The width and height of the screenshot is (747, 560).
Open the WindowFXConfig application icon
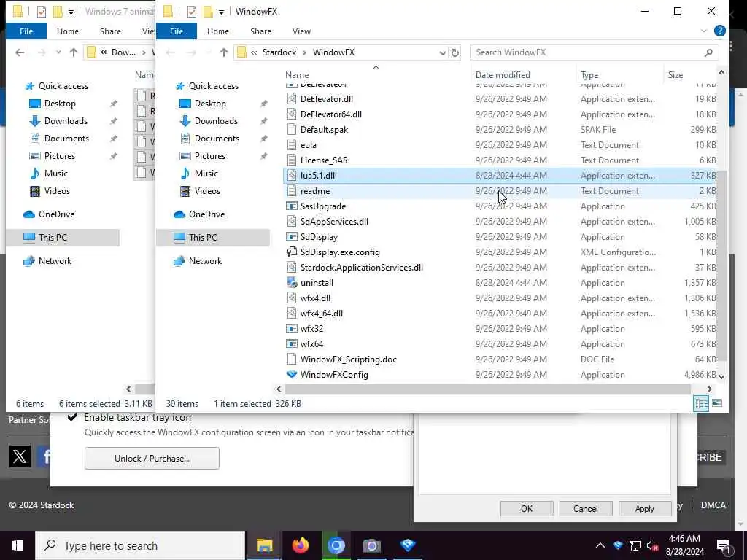click(292, 375)
